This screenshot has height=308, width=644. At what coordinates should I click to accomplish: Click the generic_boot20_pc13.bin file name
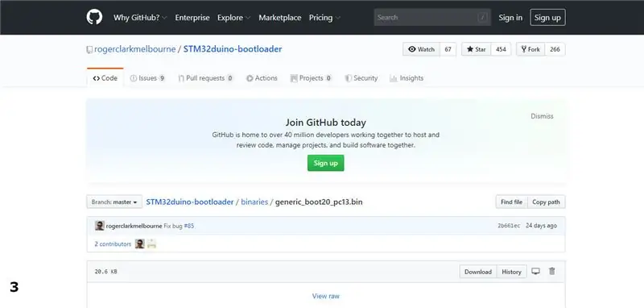click(319, 202)
